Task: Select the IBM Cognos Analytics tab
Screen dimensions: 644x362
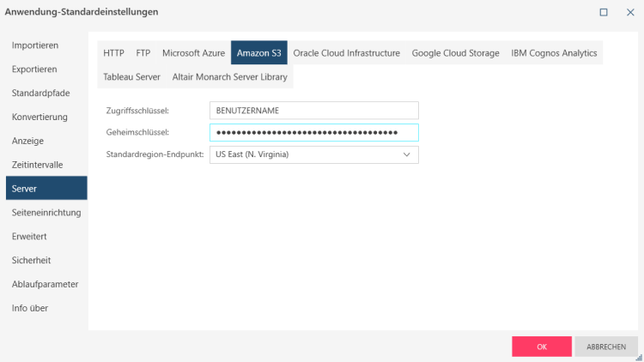Action: tap(554, 53)
